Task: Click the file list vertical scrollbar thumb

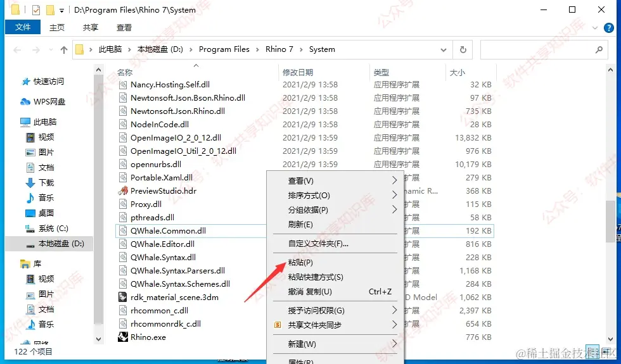Action: point(610,222)
